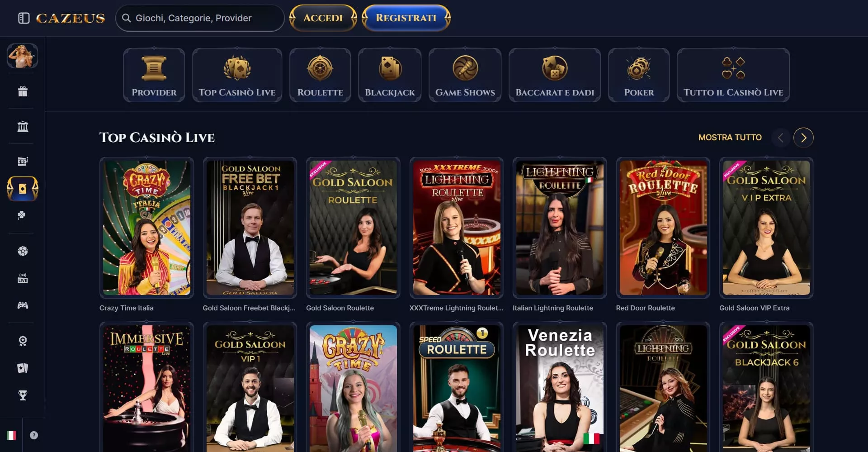Show previous Top Casinò Live games arrow
The image size is (868, 452).
coord(781,138)
